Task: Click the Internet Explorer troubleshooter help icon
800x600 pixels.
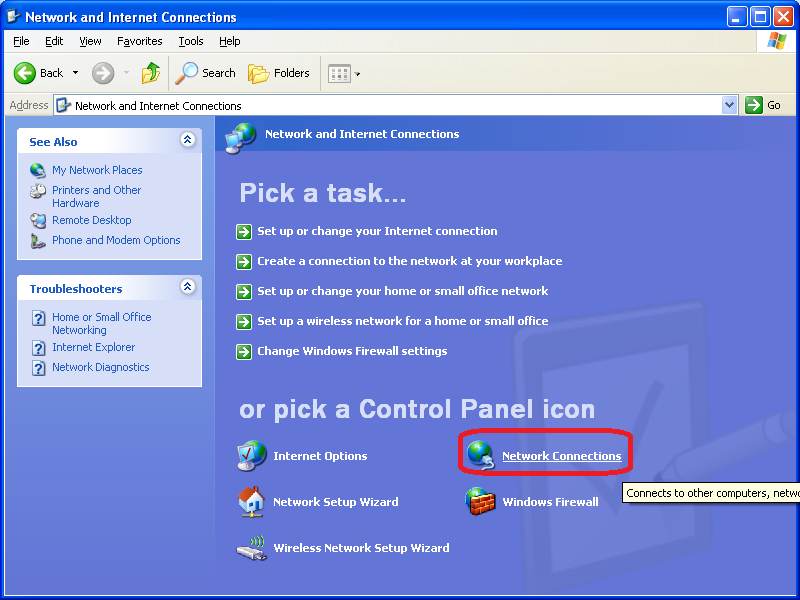Action: 38,348
